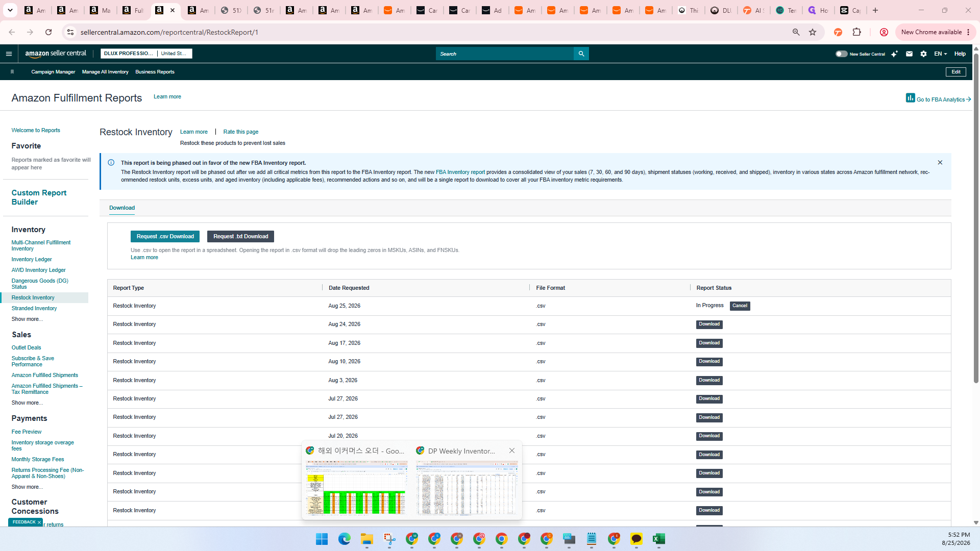Launch Microsoft Edge from the taskbar
Image resolution: width=980 pixels, height=551 pixels.
tap(345, 539)
